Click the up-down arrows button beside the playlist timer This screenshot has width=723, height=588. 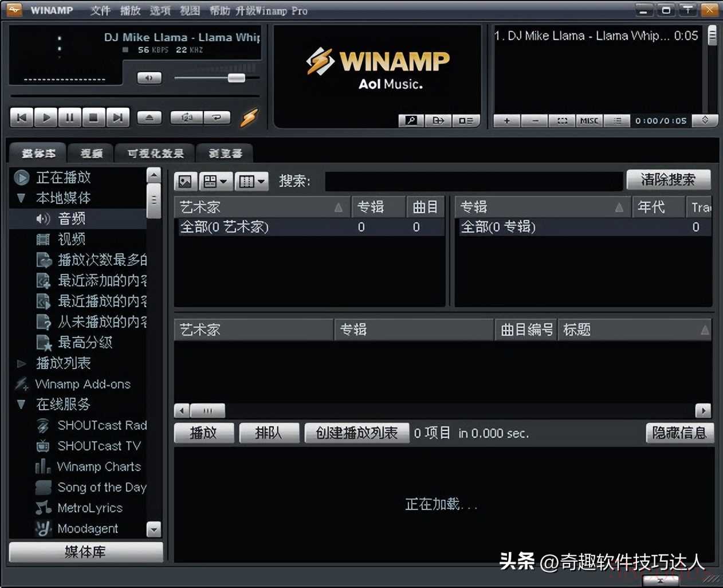pos(705,120)
